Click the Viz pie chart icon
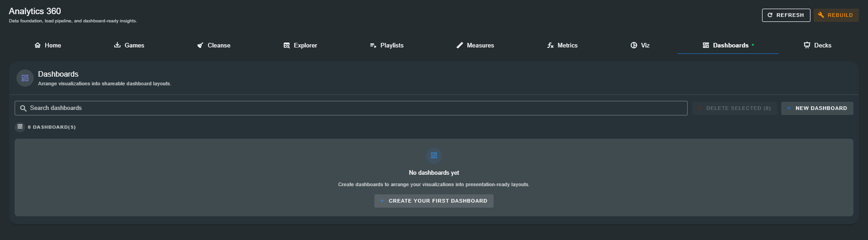Image resolution: width=868 pixels, height=240 pixels. (x=634, y=45)
